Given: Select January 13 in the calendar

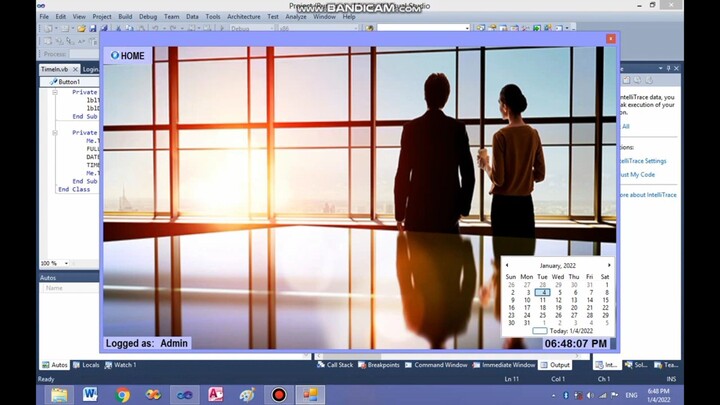Looking at the screenshot, I should pyautogui.click(x=574, y=300).
